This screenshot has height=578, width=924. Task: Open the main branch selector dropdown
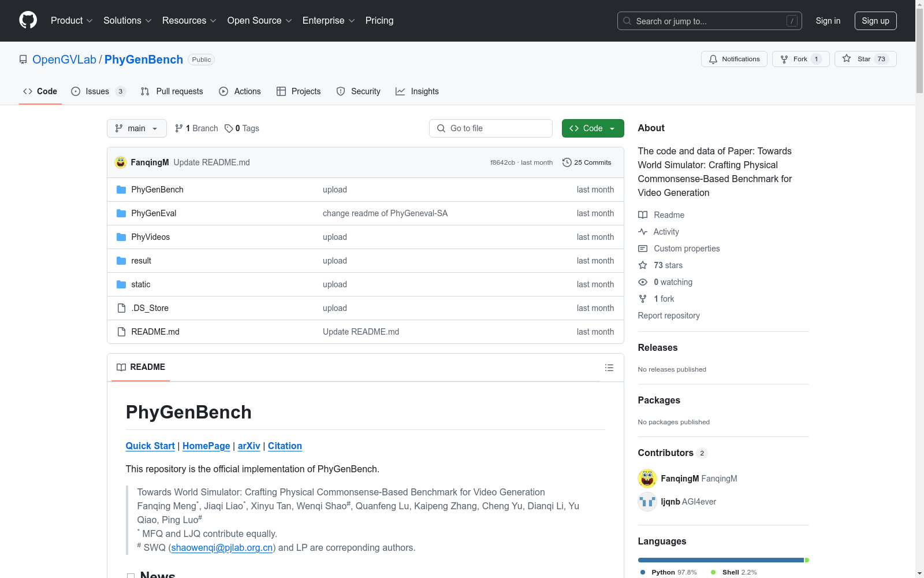click(x=137, y=128)
